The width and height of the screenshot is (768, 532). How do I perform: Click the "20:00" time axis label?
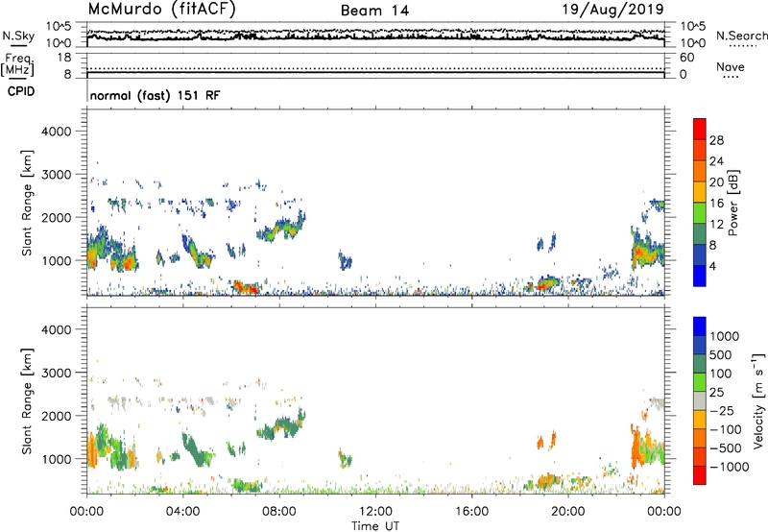click(x=567, y=512)
